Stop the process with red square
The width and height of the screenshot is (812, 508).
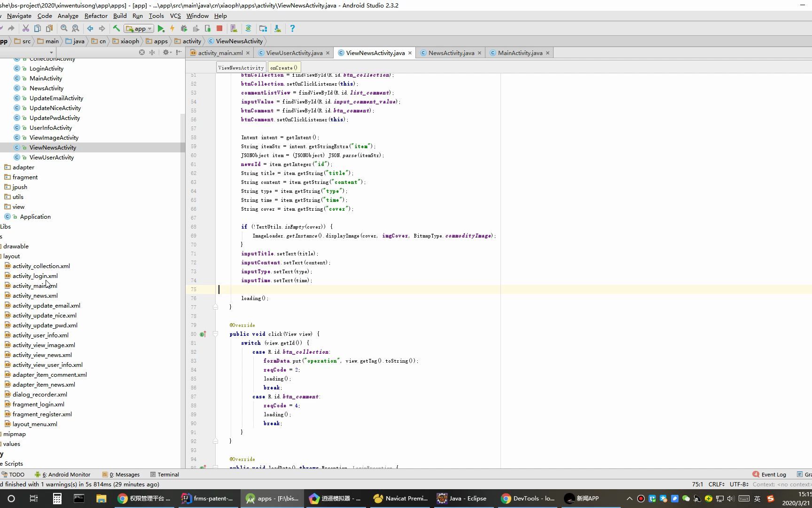tap(219, 29)
